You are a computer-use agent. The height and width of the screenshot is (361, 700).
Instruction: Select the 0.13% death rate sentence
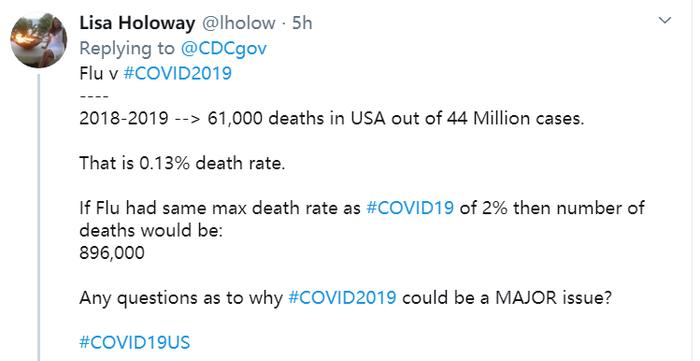tap(182, 163)
